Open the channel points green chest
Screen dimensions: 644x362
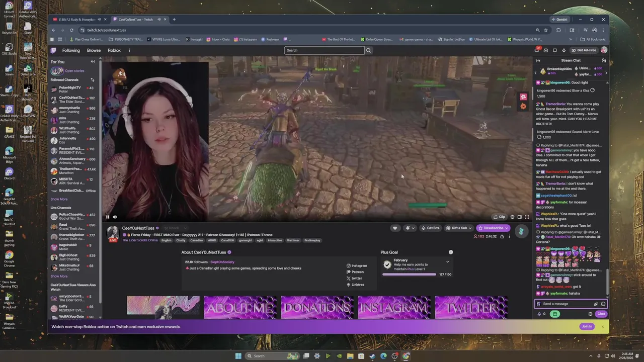tap(555, 314)
